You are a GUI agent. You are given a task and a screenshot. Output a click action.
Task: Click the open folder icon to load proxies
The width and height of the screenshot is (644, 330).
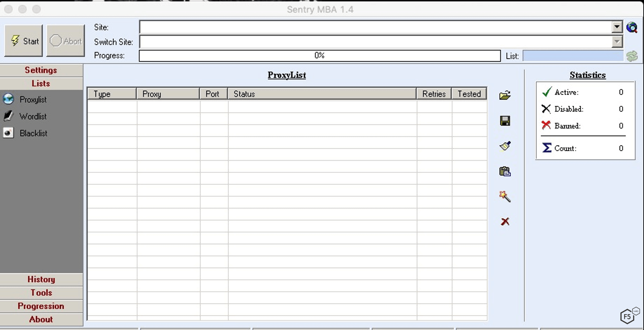505,95
